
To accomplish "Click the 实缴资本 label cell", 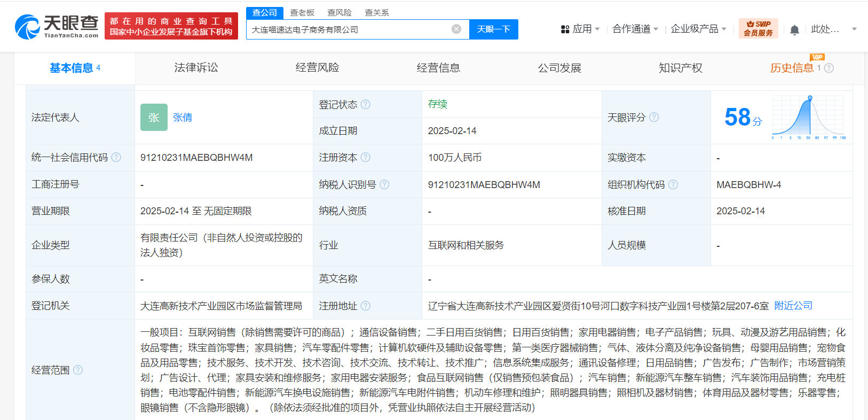I will point(656,158).
